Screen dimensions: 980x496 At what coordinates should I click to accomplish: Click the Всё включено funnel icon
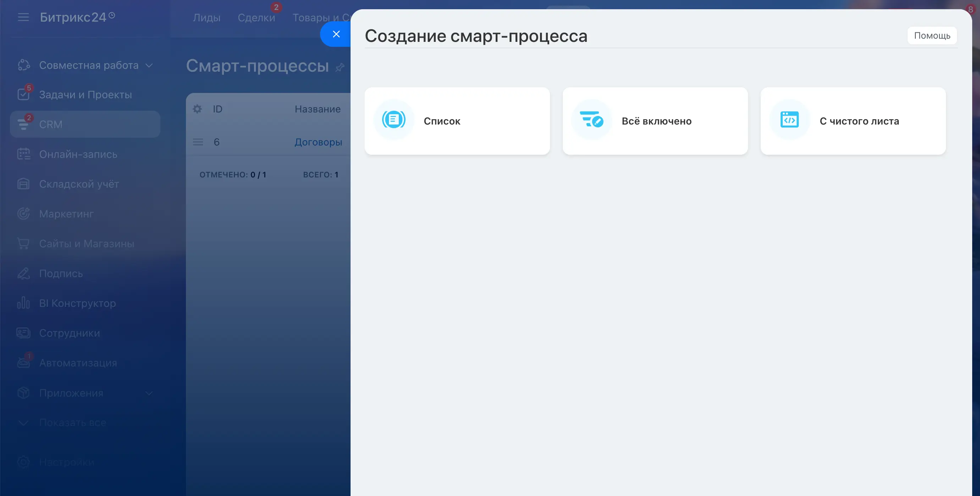point(591,120)
